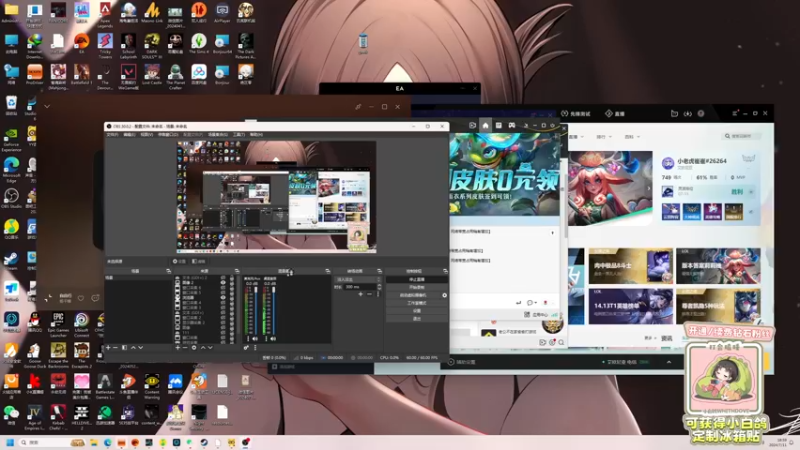Open the scene transition type dropdown
This screenshot has width=800, height=450.
[358, 280]
